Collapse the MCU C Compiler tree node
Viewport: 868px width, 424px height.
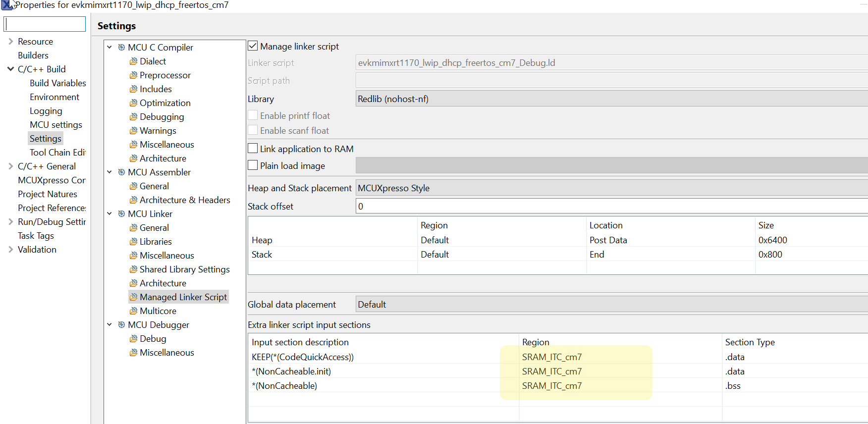click(x=109, y=48)
